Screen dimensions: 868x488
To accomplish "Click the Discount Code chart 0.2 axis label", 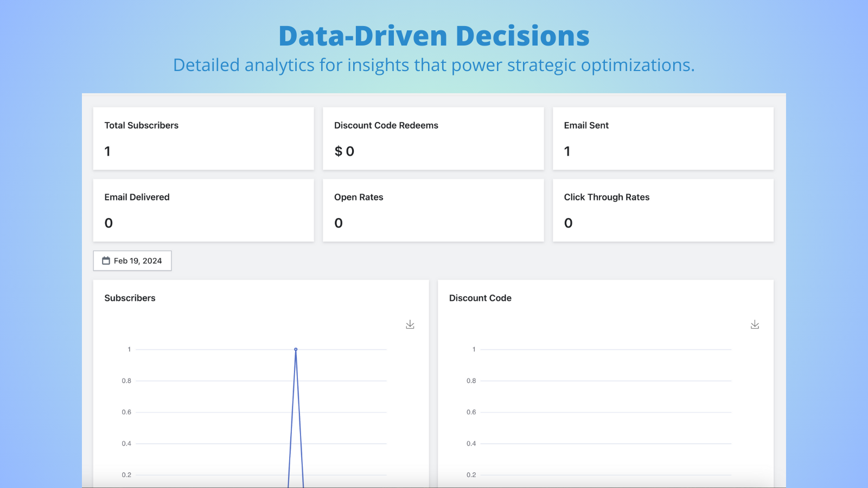I will (x=471, y=475).
